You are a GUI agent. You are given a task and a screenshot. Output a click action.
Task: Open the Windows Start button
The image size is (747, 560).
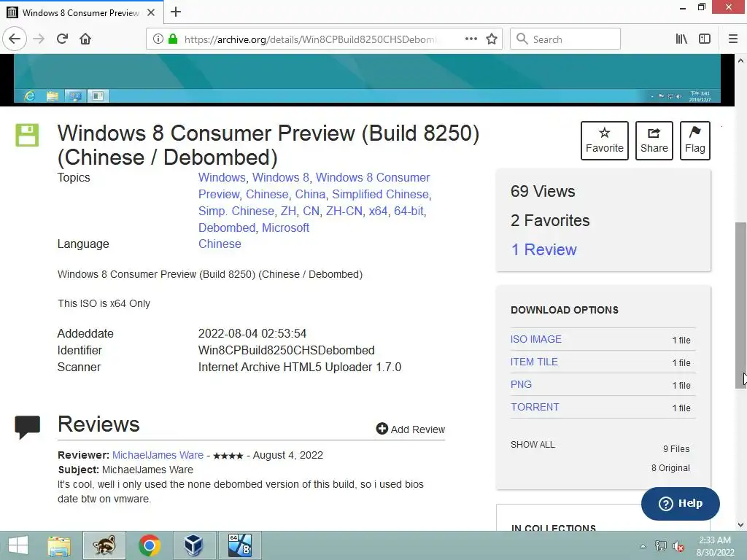[x=18, y=545]
